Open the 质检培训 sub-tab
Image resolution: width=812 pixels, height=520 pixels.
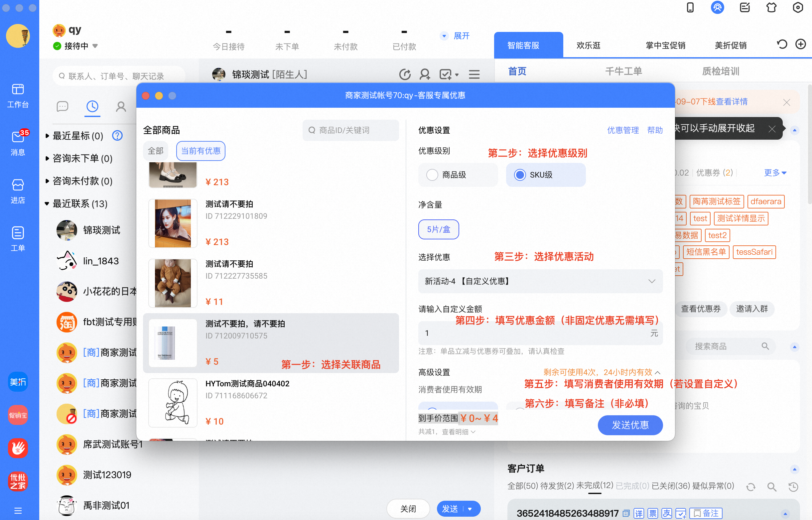click(x=721, y=71)
